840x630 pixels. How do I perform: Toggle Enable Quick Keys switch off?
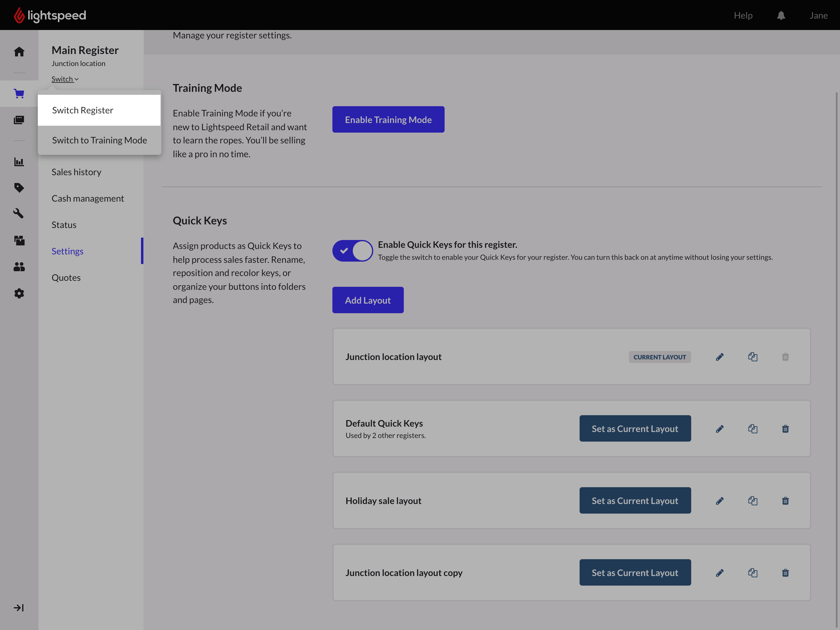coord(352,250)
